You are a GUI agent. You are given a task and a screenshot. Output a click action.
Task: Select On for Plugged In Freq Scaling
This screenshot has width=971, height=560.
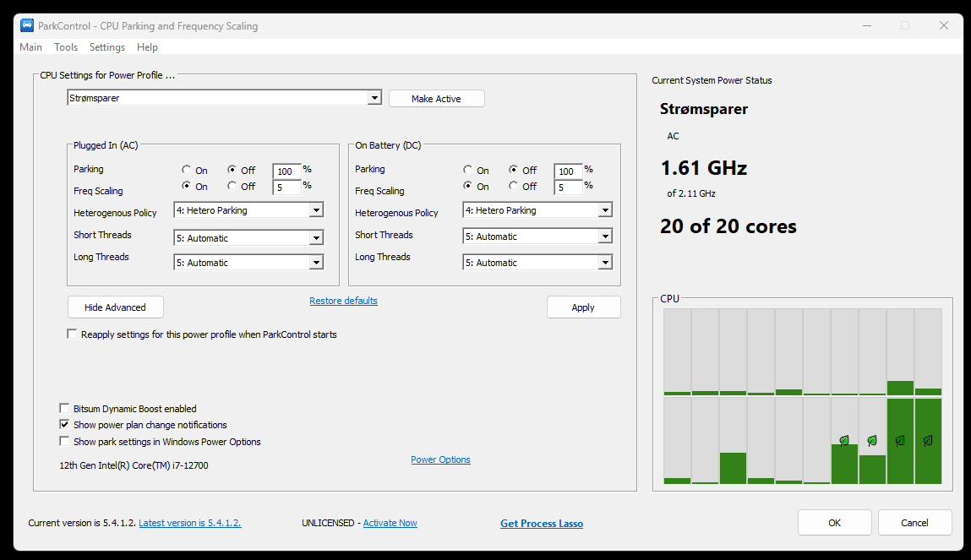(187, 186)
